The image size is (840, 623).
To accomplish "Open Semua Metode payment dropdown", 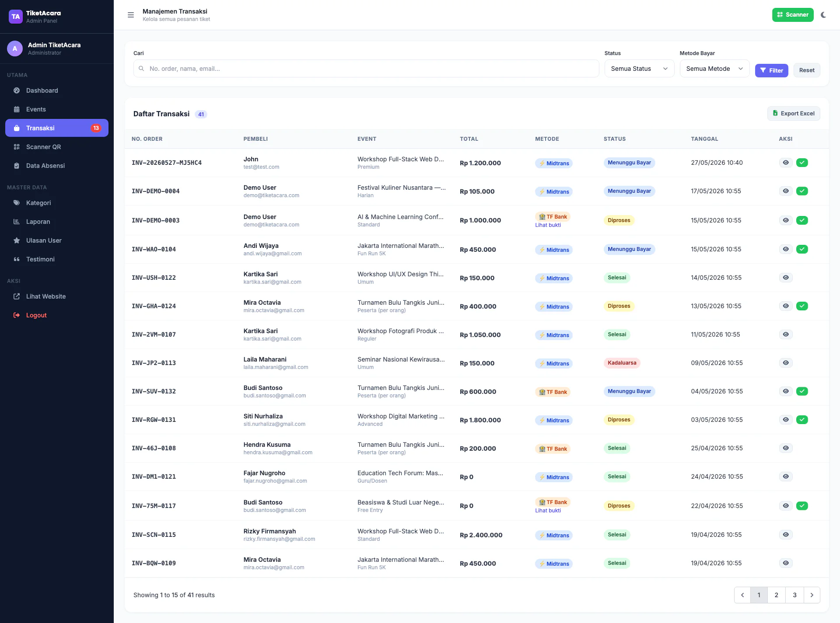I will point(714,69).
